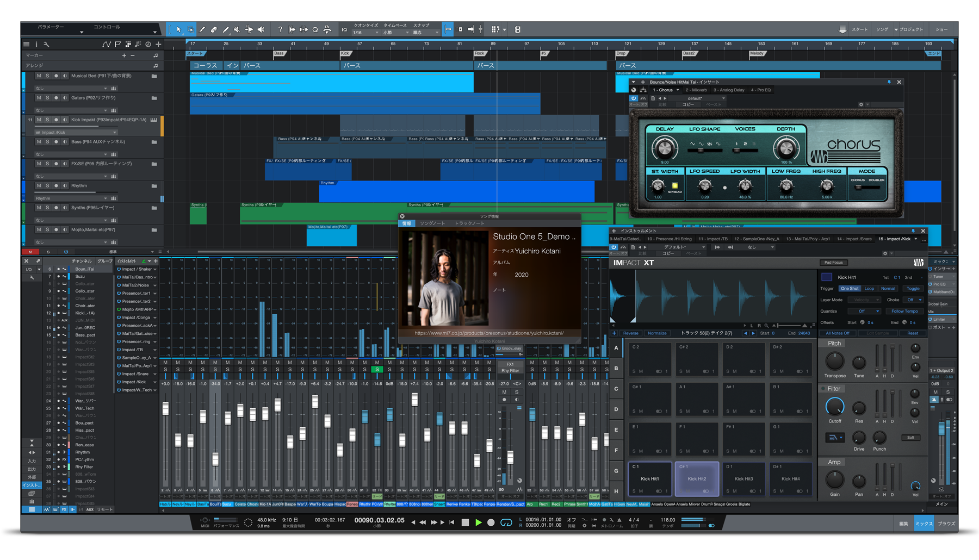Open the Quantize 1/16 dropdown

click(365, 33)
